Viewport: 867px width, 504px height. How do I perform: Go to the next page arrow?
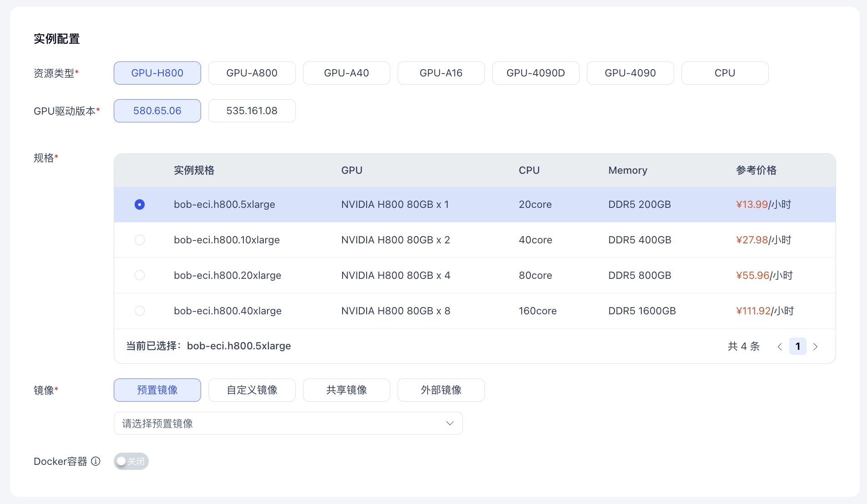coord(815,347)
